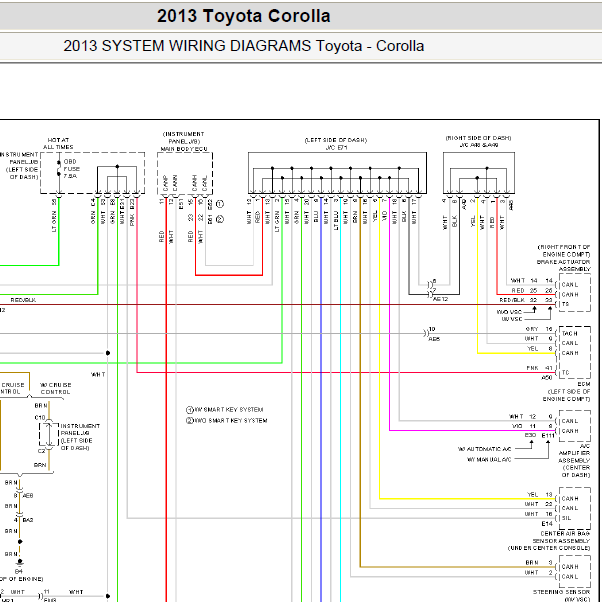Screen dimensions: 602x602
Task: Click the "VIO 11" wire label at A/C amplifier
Action: (524, 426)
